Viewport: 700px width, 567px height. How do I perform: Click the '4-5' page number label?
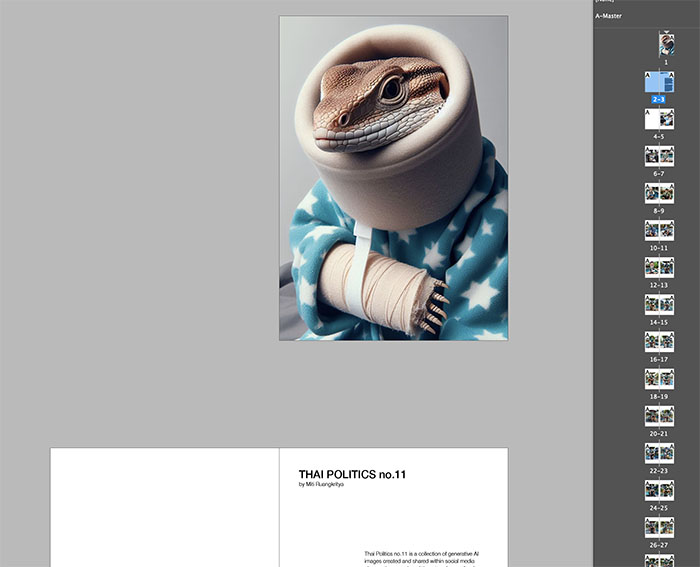(658, 137)
